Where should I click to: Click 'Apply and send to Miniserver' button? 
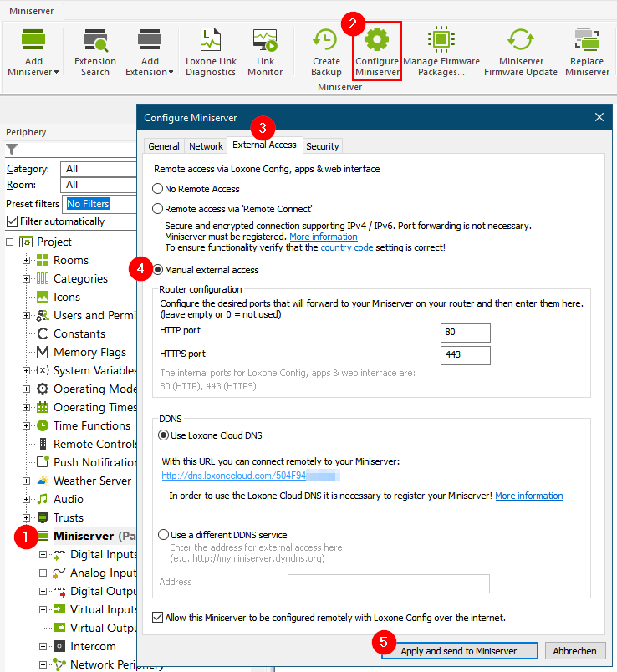(x=458, y=651)
